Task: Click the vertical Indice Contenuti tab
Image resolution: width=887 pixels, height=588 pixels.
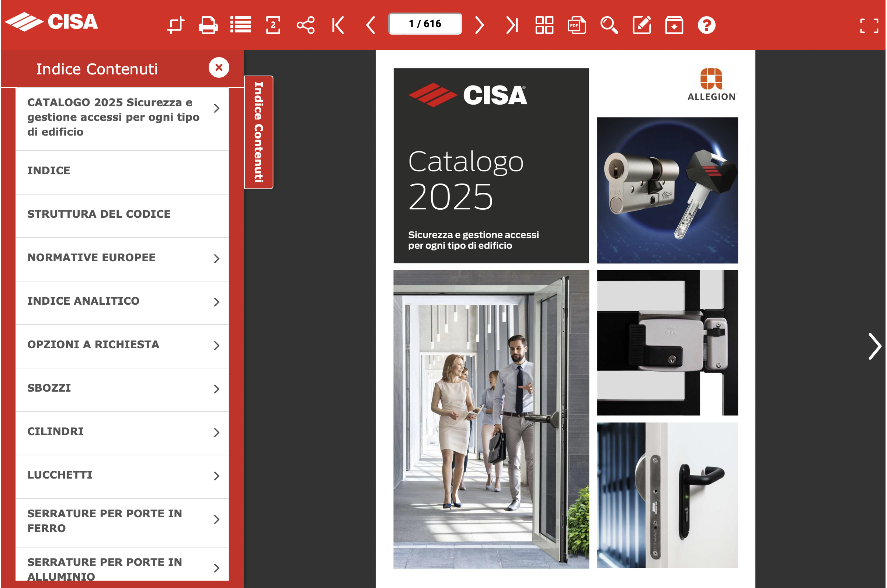Action: click(x=258, y=132)
